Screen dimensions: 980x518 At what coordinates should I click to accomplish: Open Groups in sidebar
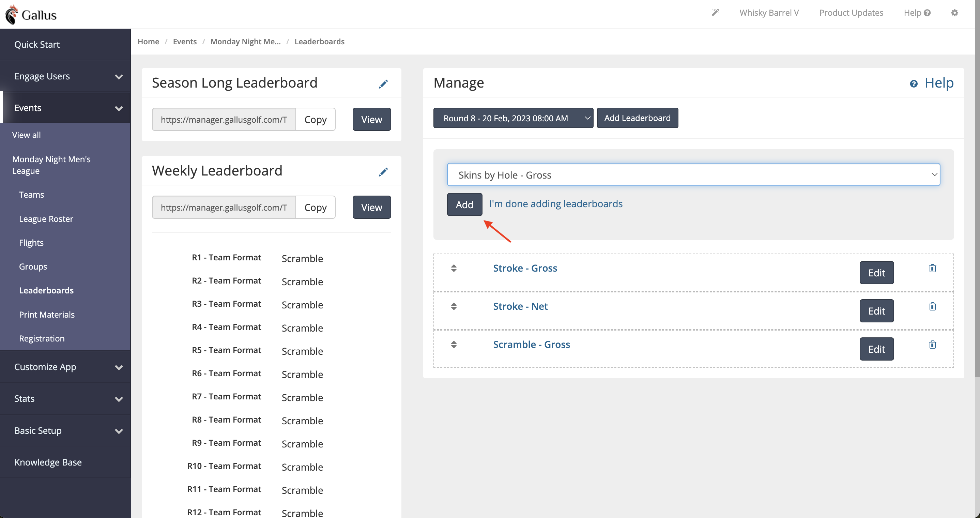[33, 266]
